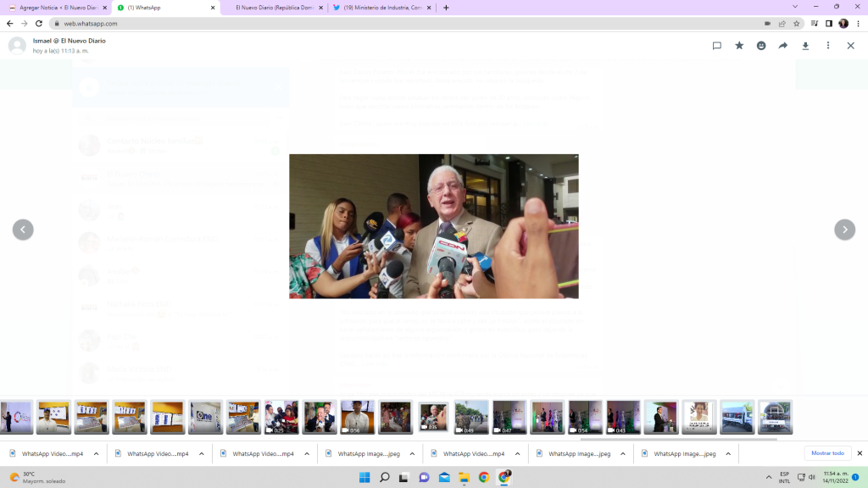Open Windows Start menu
The image size is (868, 488).
[364, 477]
